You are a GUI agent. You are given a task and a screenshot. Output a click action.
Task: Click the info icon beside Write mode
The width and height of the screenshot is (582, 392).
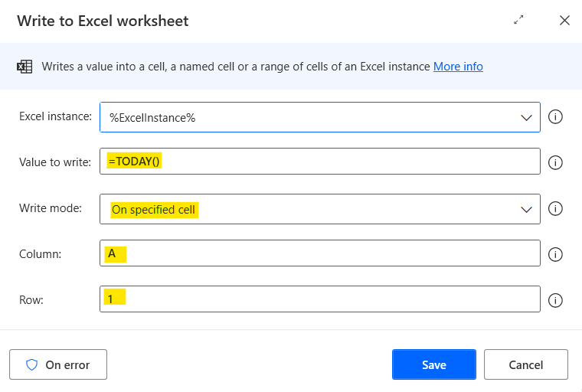pos(557,208)
